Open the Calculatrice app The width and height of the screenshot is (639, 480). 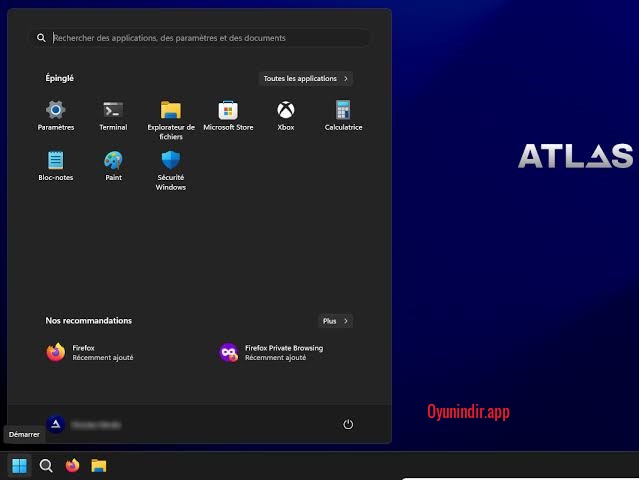343,115
